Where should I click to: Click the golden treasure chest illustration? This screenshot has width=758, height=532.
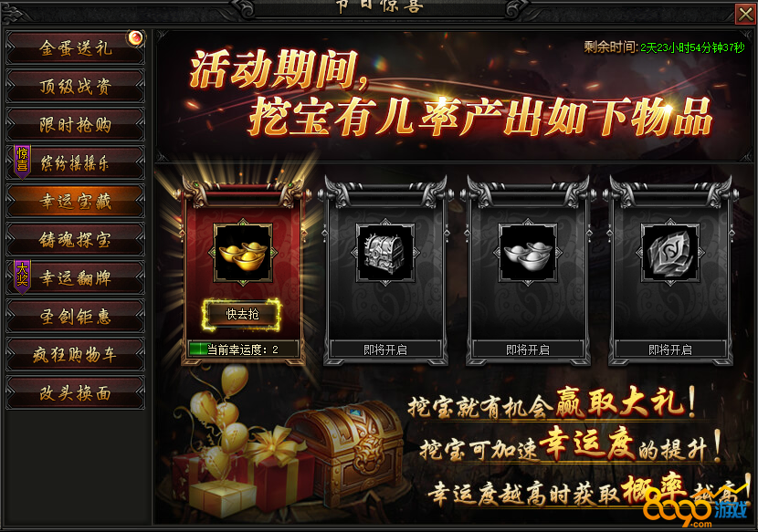coord(345,452)
